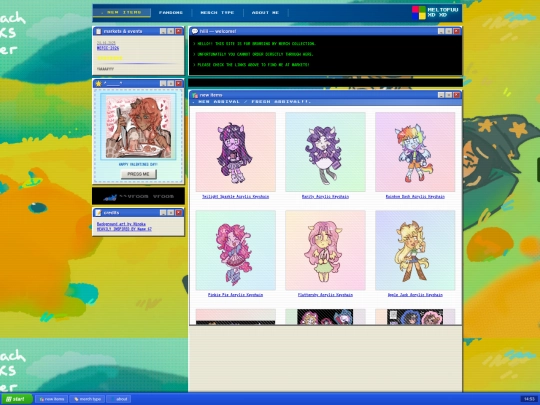Go to the About Me page
The width and height of the screenshot is (540, 405).
point(265,12)
